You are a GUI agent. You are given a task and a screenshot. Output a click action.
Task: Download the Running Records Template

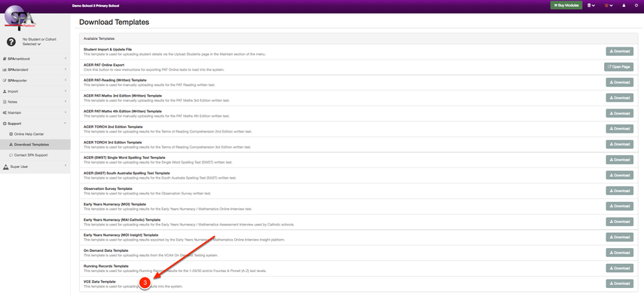click(x=620, y=268)
